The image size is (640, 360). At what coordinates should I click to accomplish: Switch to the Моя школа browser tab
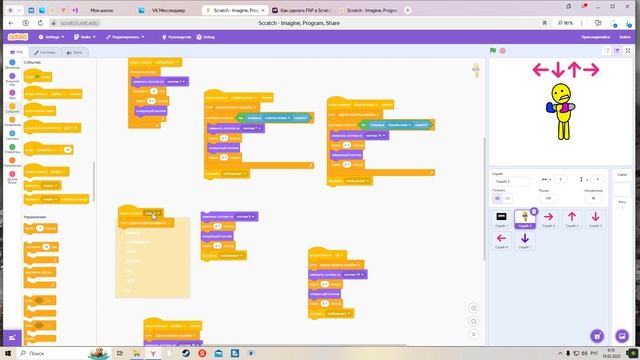(x=102, y=10)
